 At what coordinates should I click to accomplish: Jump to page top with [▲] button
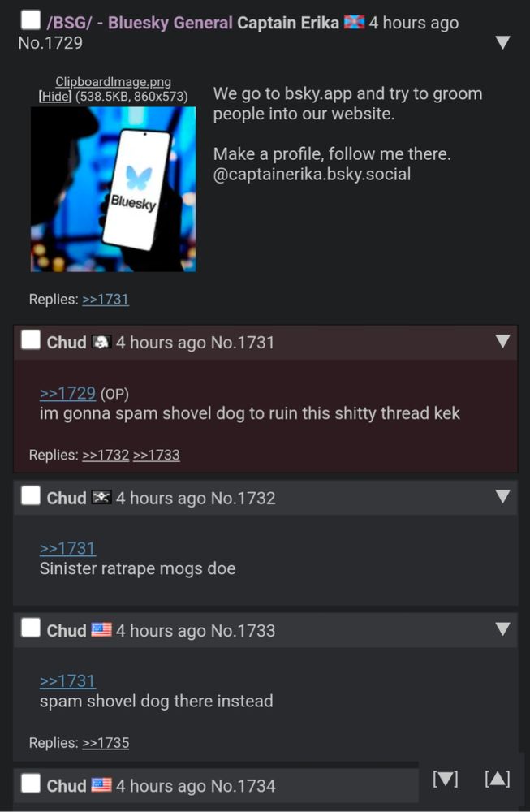click(498, 779)
